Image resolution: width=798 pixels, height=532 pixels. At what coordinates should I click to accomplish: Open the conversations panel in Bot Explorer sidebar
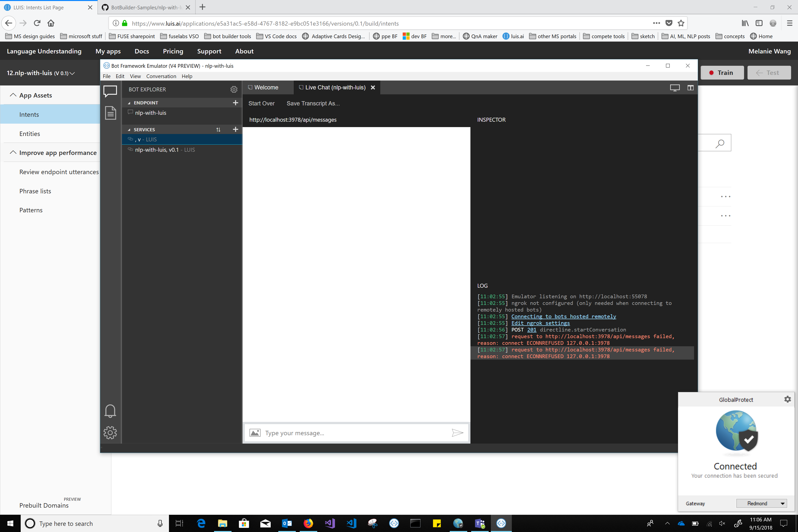pos(110,91)
